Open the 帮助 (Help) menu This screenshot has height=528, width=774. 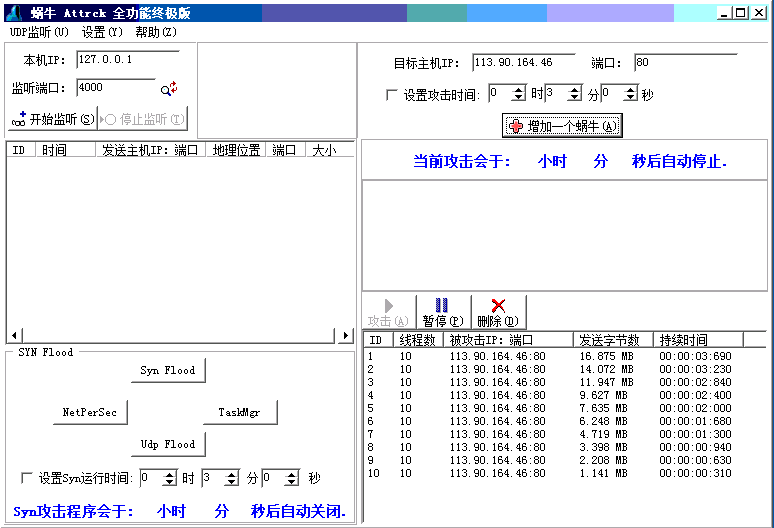coord(155,32)
